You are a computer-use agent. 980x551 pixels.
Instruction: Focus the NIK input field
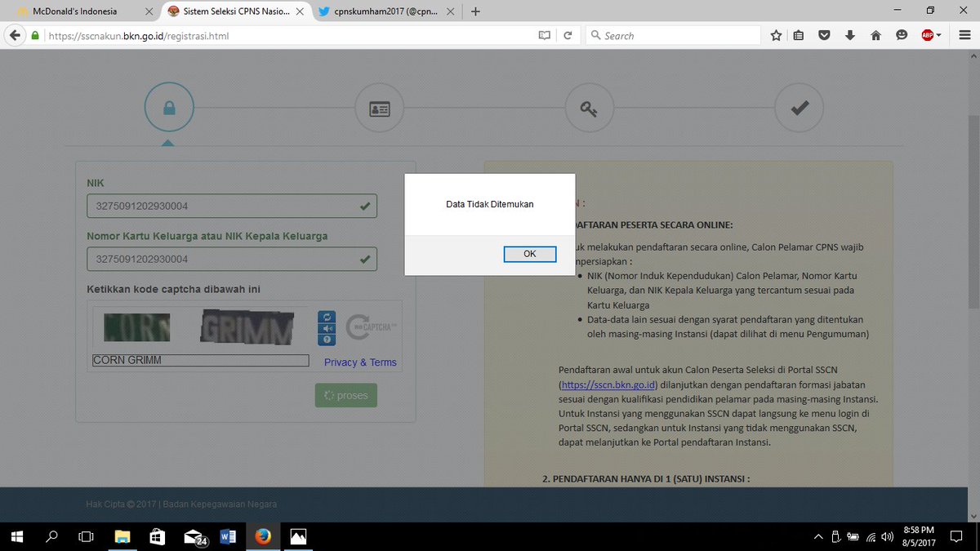[232, 206]
